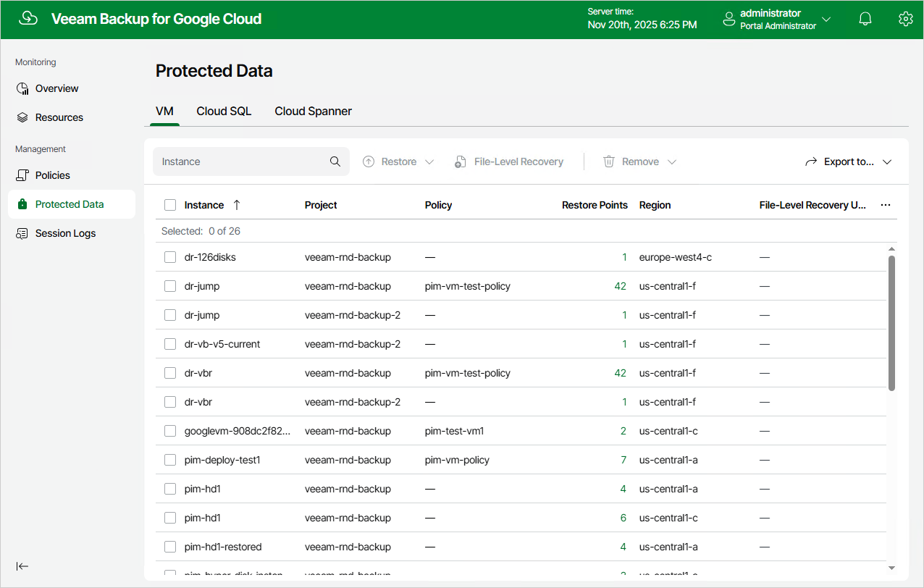Viewport: 924px width, 588px height.
Task: Click the Veeam cloud logo icon
Action: [x=28, y=19]
